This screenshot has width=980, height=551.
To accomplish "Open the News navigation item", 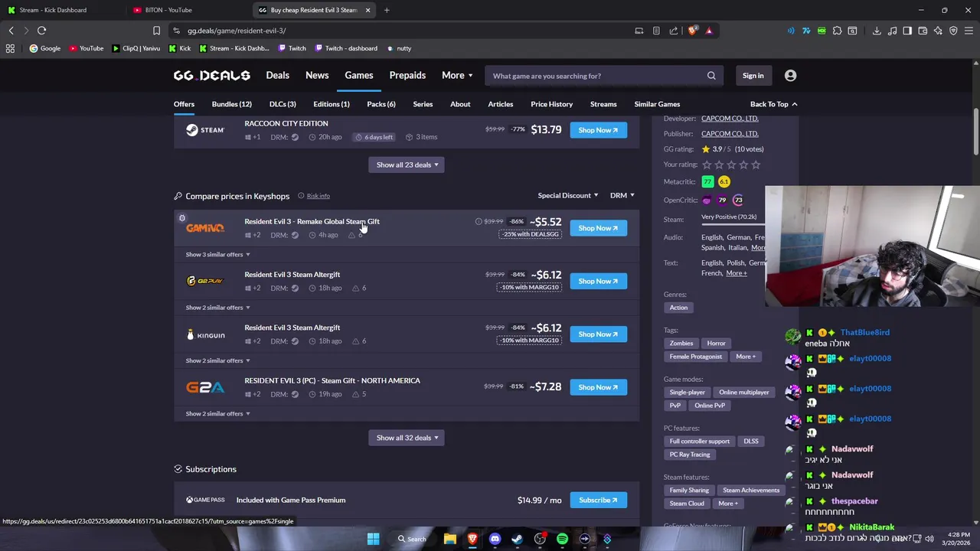I will coord(317,76).
